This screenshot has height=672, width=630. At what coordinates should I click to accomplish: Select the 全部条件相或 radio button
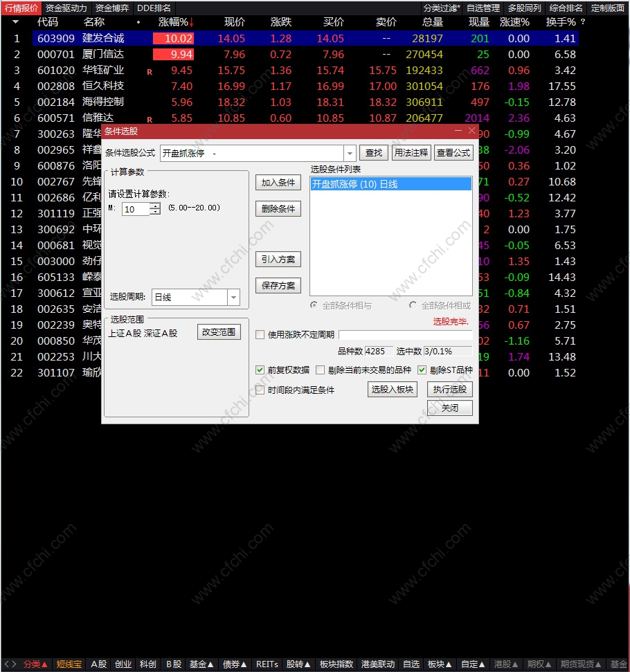pyautogui.click(x=413, y=305)
